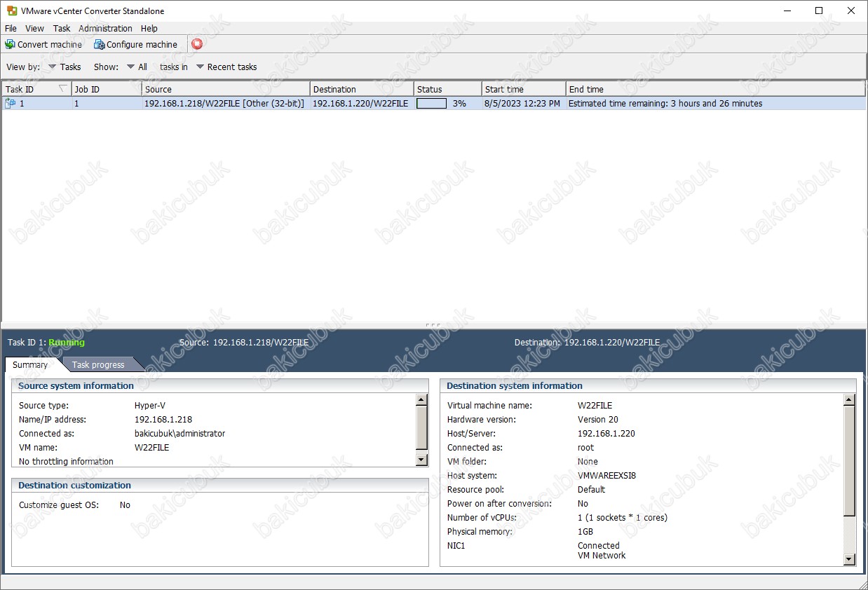868x590 pixels.
Task: Click the Power on after conversion value No
Action: click(x=583, y=504)
